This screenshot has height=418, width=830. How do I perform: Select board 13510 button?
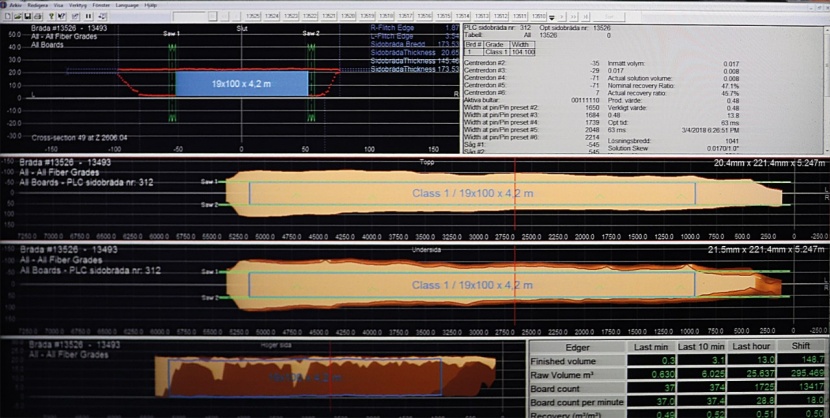point(538,16)
